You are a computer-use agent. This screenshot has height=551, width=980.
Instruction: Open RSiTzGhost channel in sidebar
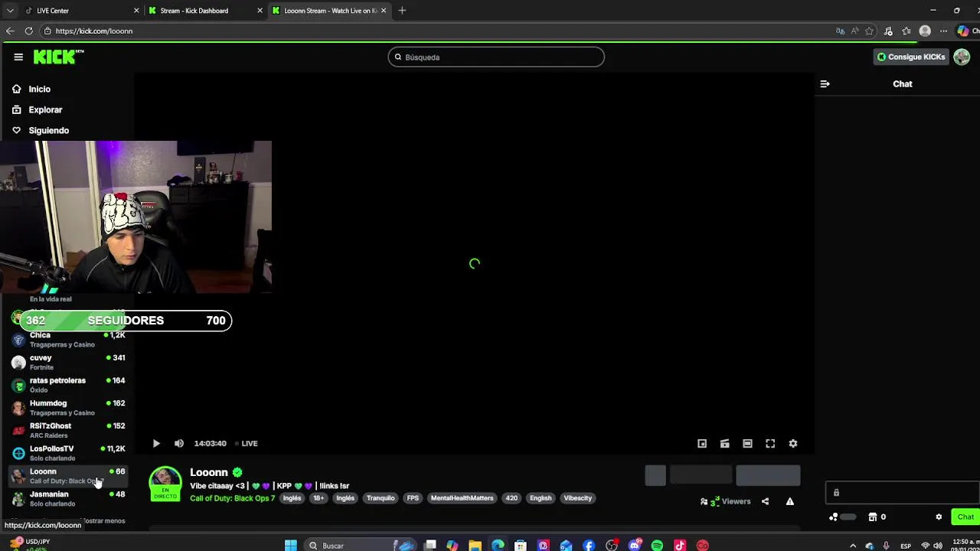coord(69,430)
